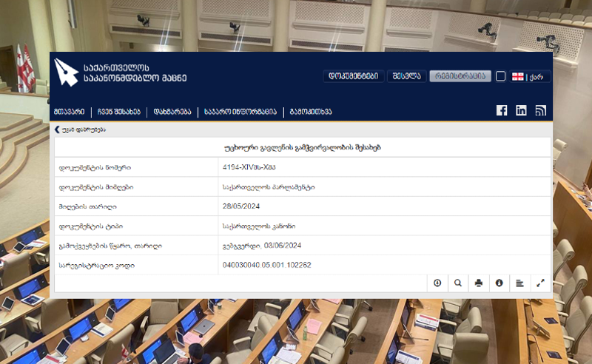The height and width of the screenshot is (364, 592).
Task: Show document info with the info icon
Action: tap(499, 283)
